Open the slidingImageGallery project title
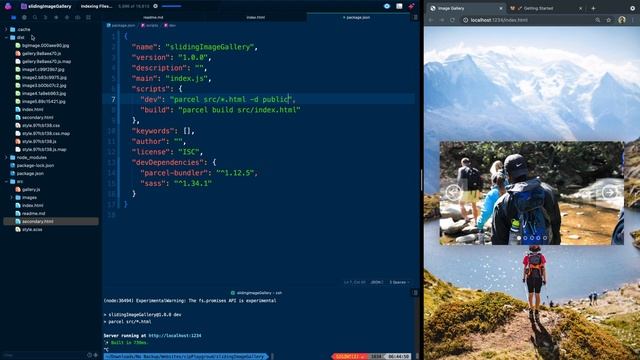The height and width of the screenshot is (360, 640). pyautogui.click(x=49, y=6)
